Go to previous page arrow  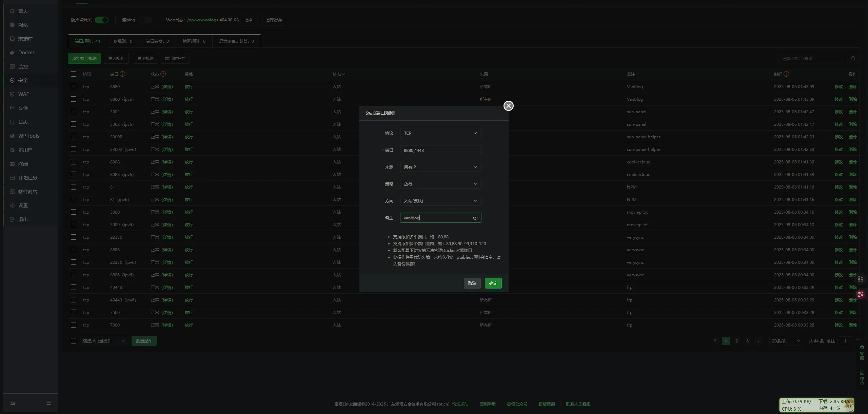coord(715,341)
